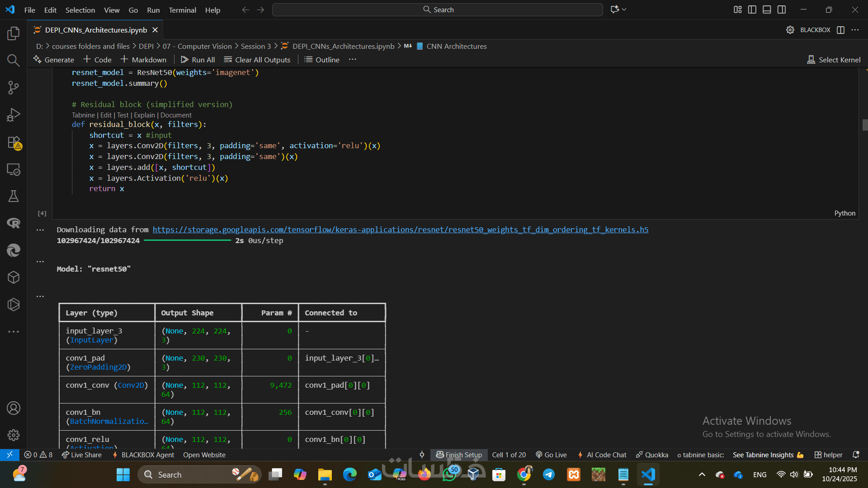Open the resnet50 weights download link

click(x=400, y=230)
